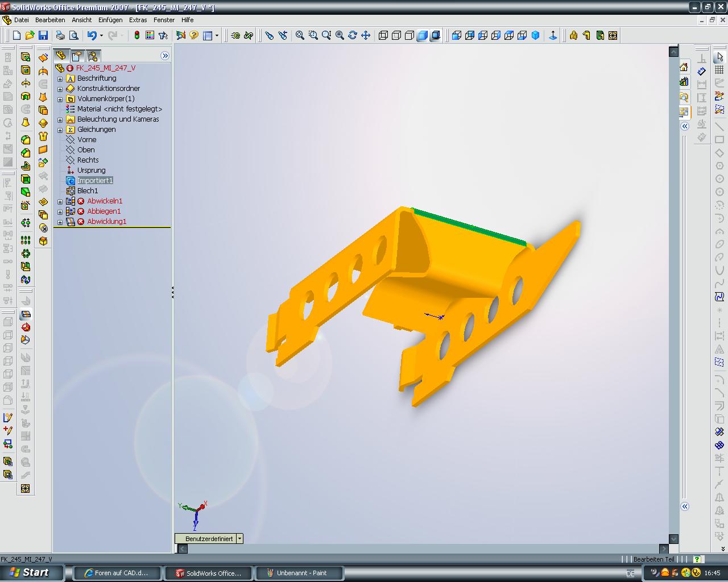
Task: Click the Zoom to Fit icon
Action: click(x=300, y=35)
